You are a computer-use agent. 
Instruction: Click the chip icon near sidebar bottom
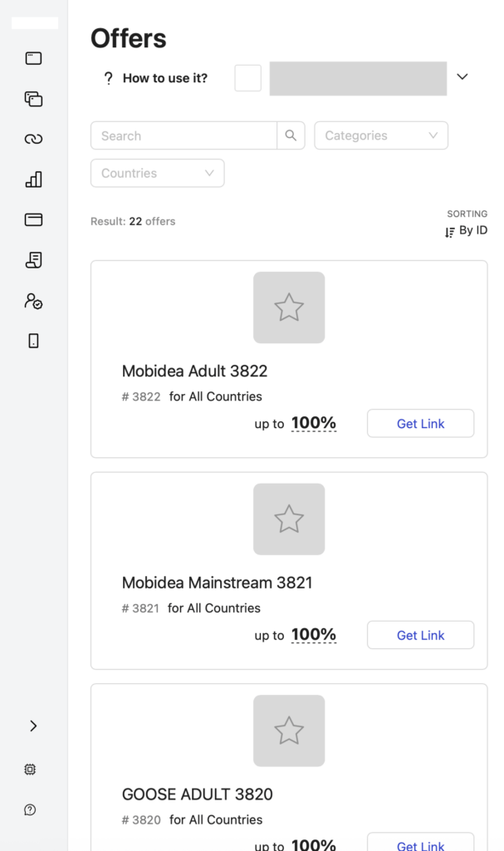click(x=31, y=770)
